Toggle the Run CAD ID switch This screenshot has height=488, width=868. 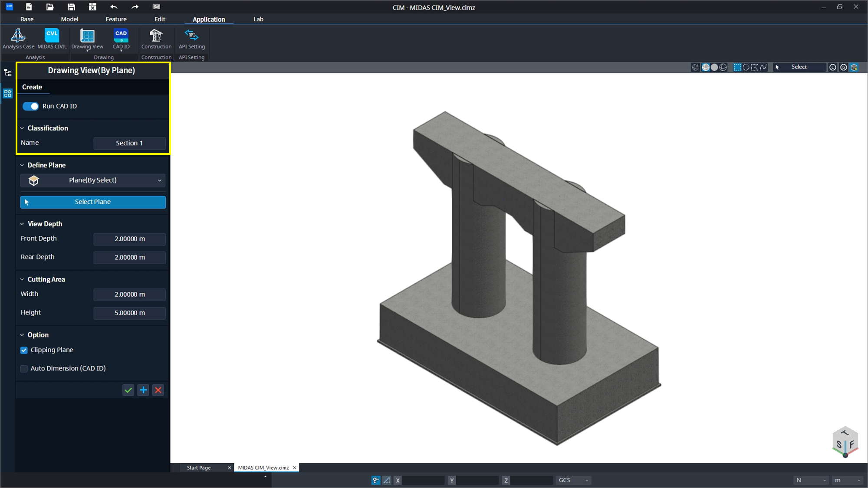[x=30, y=106]
